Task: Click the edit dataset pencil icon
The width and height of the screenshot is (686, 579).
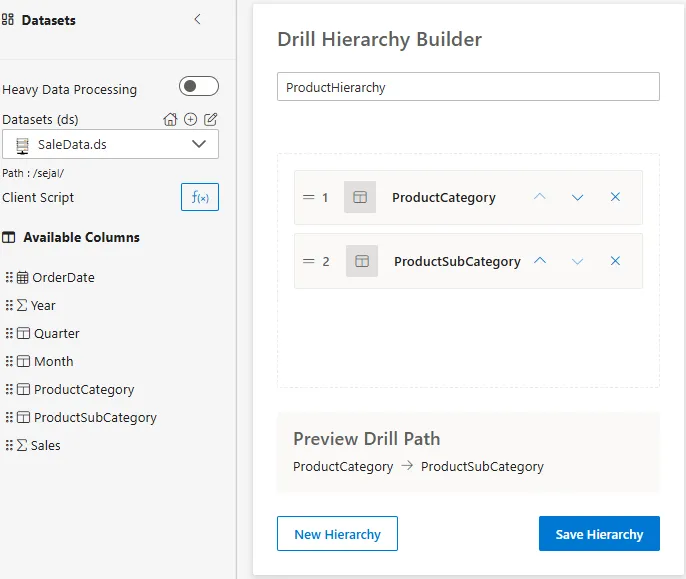Action: click(x=210, y=119)
